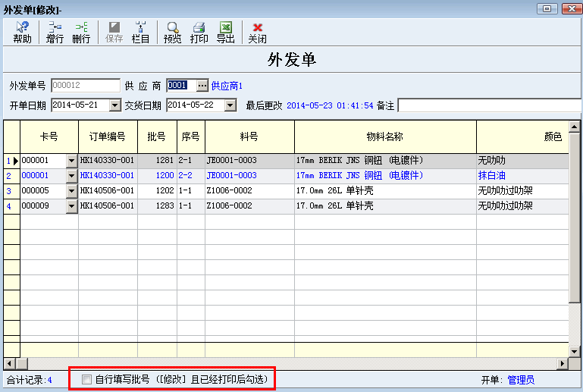
Task: Click batch number cell 1200
Action: coord(157,176)
